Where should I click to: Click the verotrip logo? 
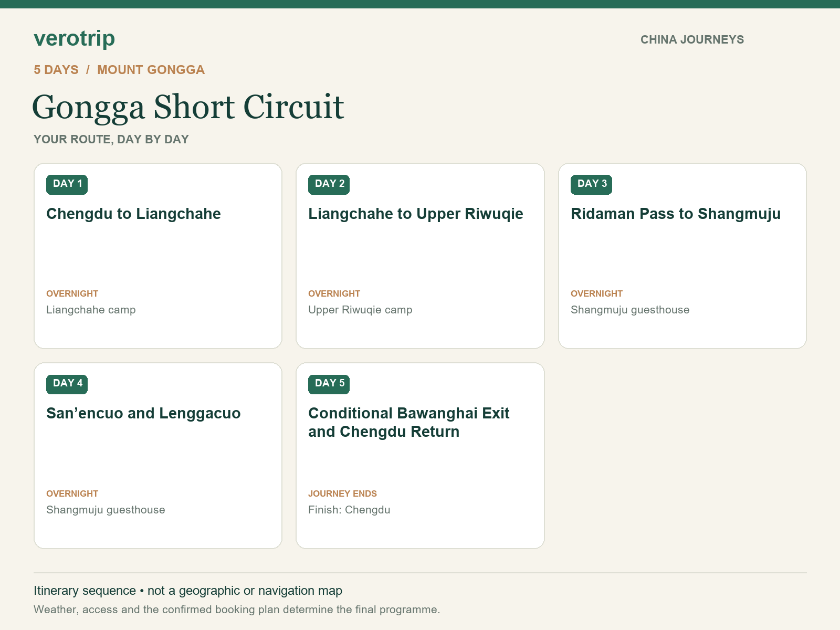click(x=74, y=39)
